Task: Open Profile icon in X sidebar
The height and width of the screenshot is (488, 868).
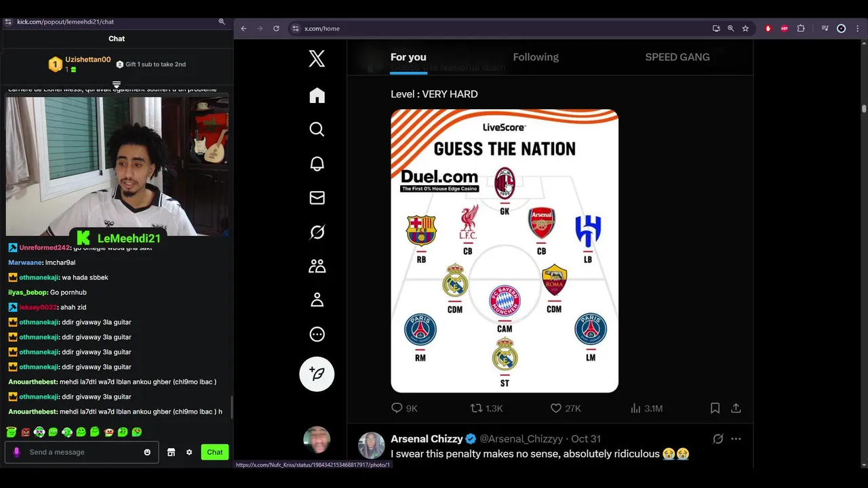Action: [x=317, y=300]
